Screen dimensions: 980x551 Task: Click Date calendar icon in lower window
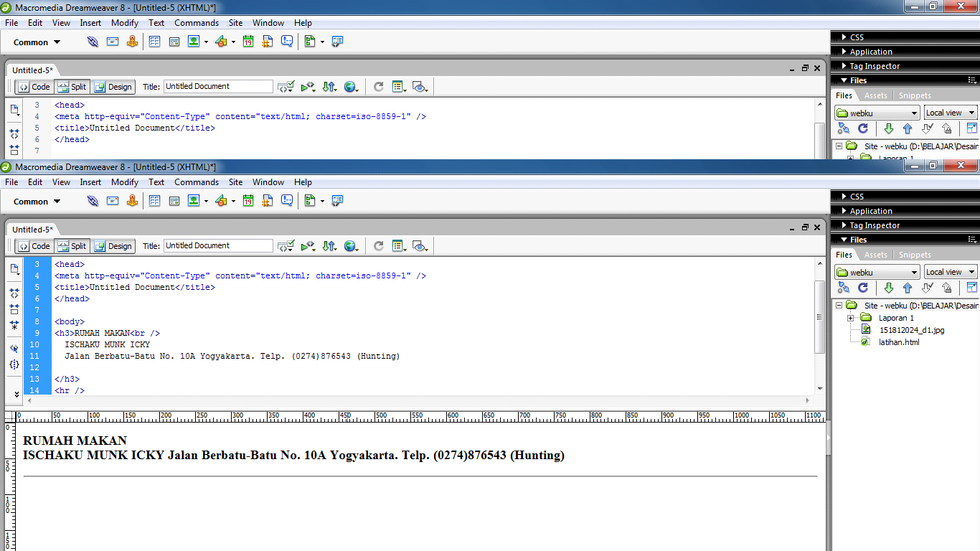coord(248,202)
